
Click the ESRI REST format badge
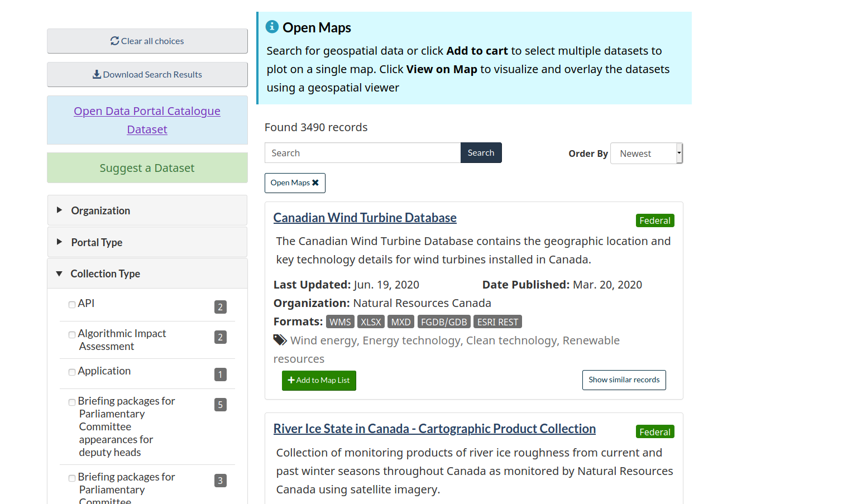[x=497, y=322]
